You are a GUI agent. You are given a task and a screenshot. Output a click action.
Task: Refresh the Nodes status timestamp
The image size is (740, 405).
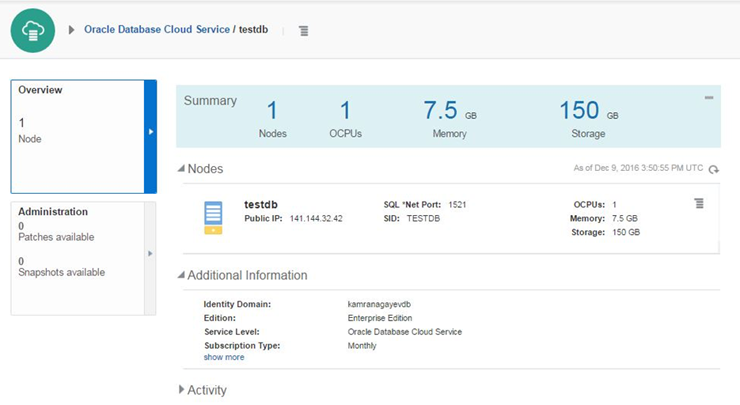tap(713, 170)
